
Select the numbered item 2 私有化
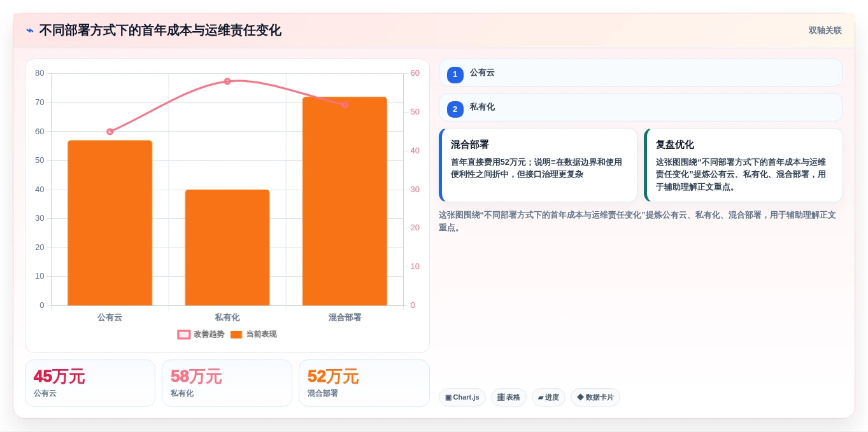(x=641, y=107)
